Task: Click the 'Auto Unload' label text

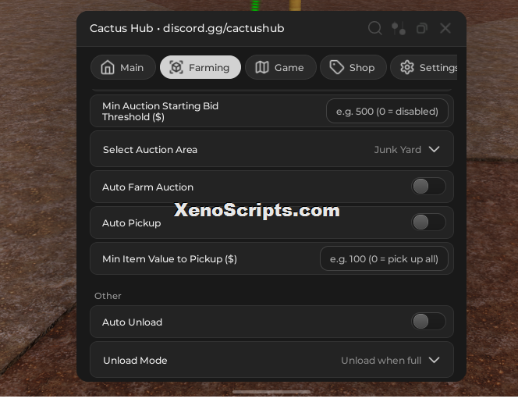Action: [x=132, y=322]
